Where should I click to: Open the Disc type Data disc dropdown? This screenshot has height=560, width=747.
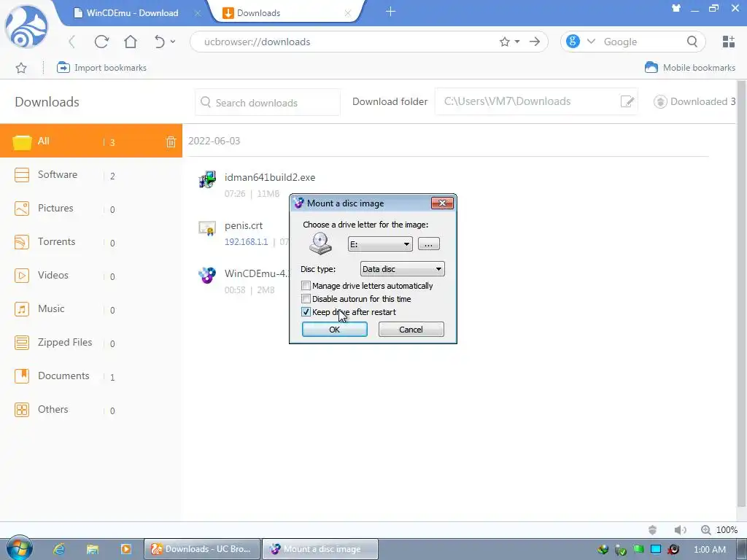[402, 269]
